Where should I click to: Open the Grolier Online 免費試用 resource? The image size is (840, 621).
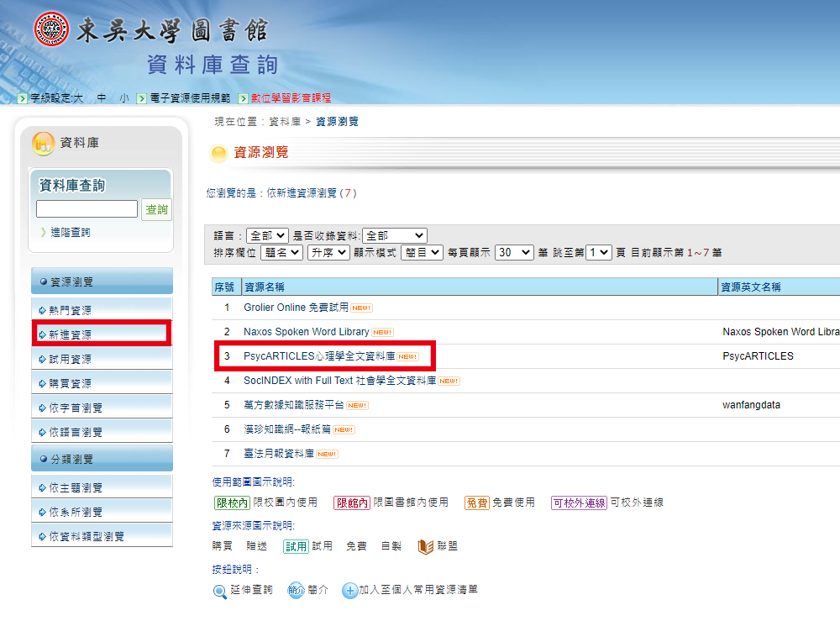click(x=296, y=308)
